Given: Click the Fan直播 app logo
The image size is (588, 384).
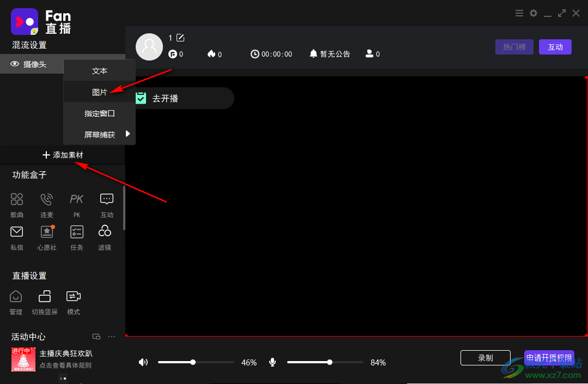Looking at the screenshot, I should tap(25, 22).
